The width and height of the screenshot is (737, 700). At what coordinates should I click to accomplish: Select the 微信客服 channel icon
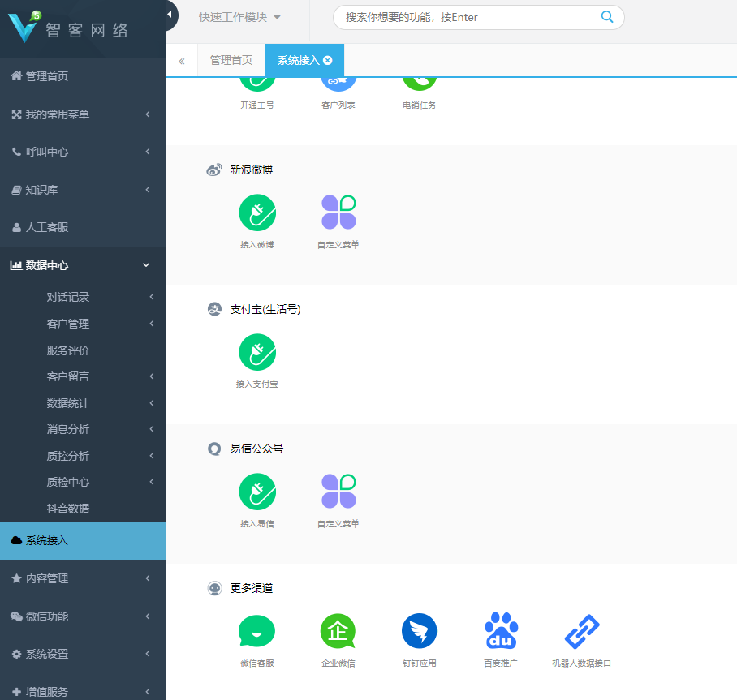(x=257, y=630)
